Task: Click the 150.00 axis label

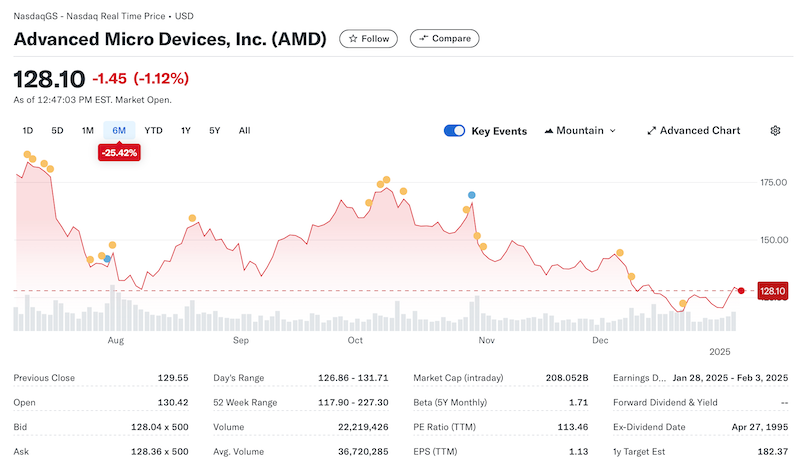Action: tap(773, 240)
